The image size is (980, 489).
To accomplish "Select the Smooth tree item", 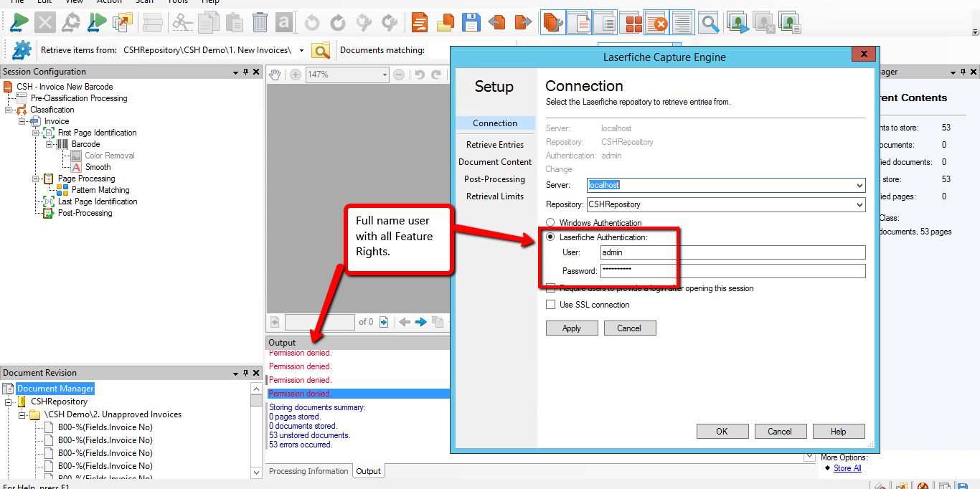I will 98,167.
